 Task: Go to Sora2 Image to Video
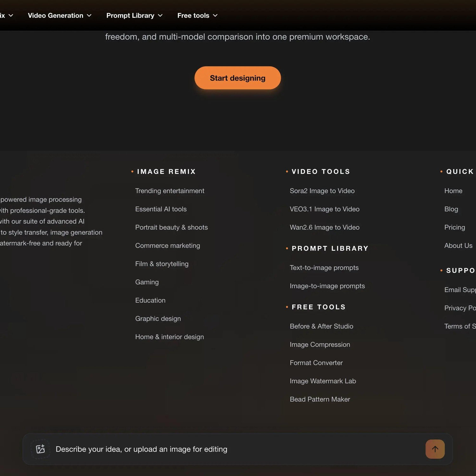click(322, 191)
